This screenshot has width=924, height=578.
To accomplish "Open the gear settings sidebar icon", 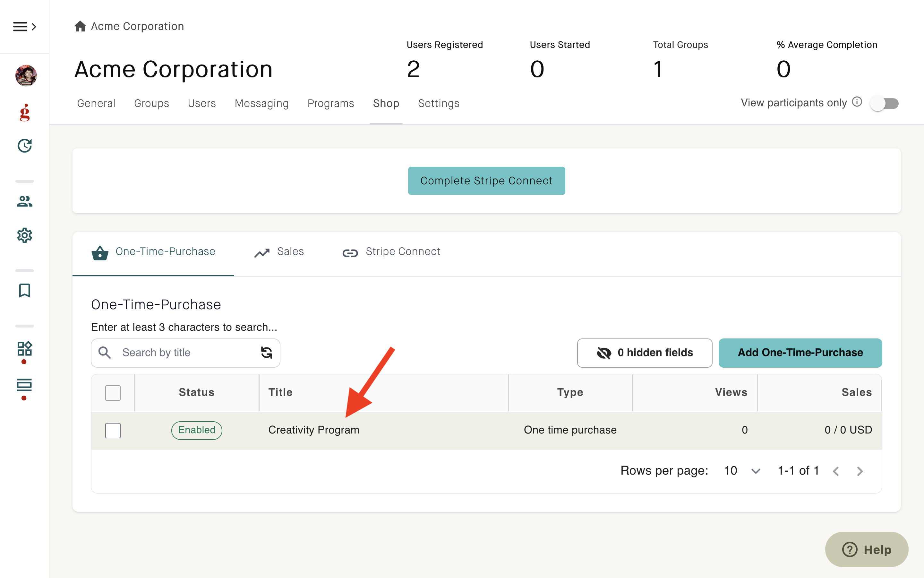I will point(25,235).
